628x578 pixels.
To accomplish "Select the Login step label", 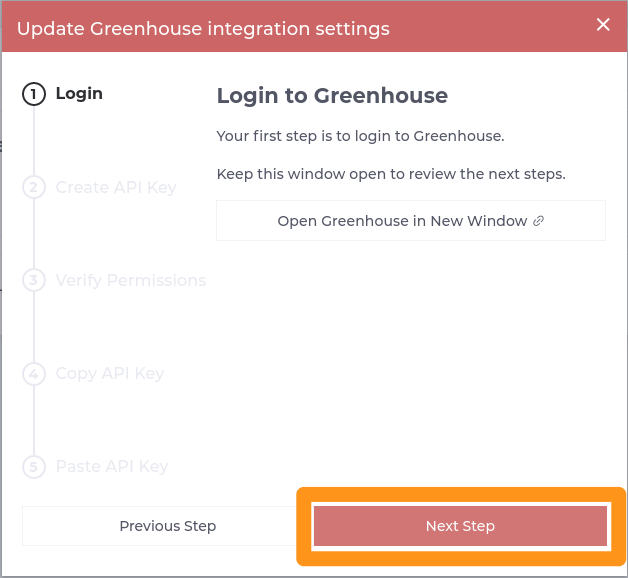I will [79, 94].
